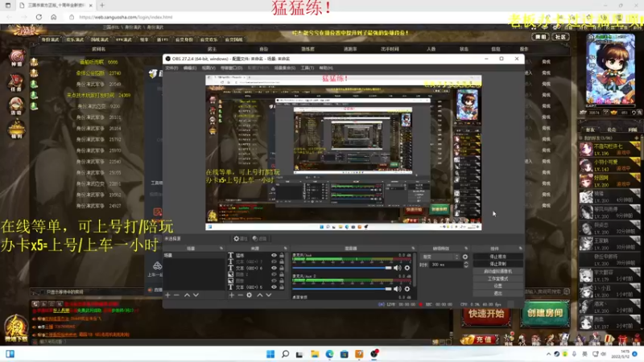This screenshot has height=362, width=644.
Task: Open the 文件(F) menu in OBS
Action: pyautogui.click(x=171, y=68)
